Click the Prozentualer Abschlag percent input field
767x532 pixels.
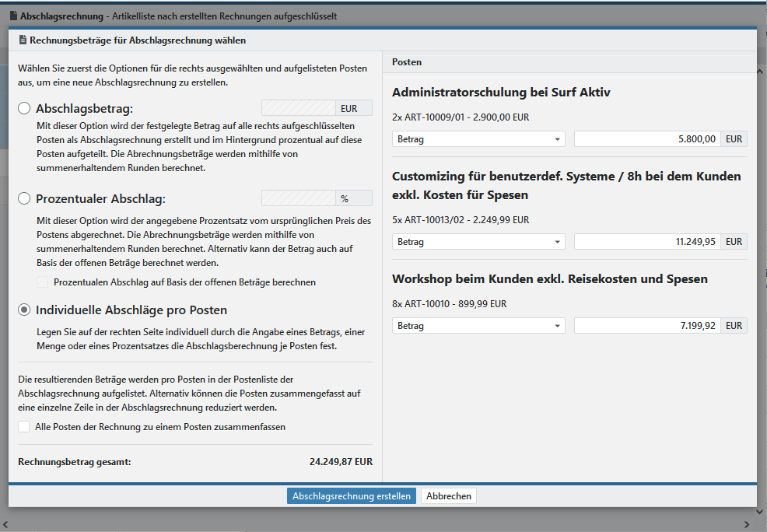click(298, 198)
